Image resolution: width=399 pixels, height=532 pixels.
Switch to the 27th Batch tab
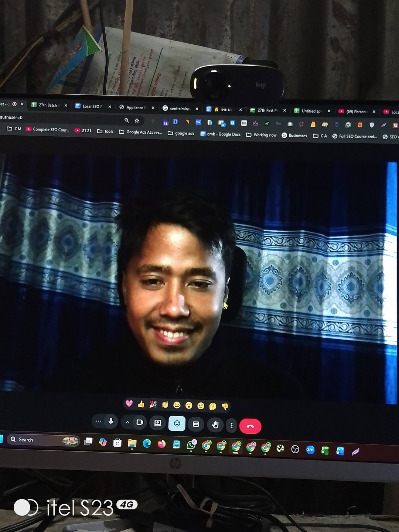click(48, 105)
